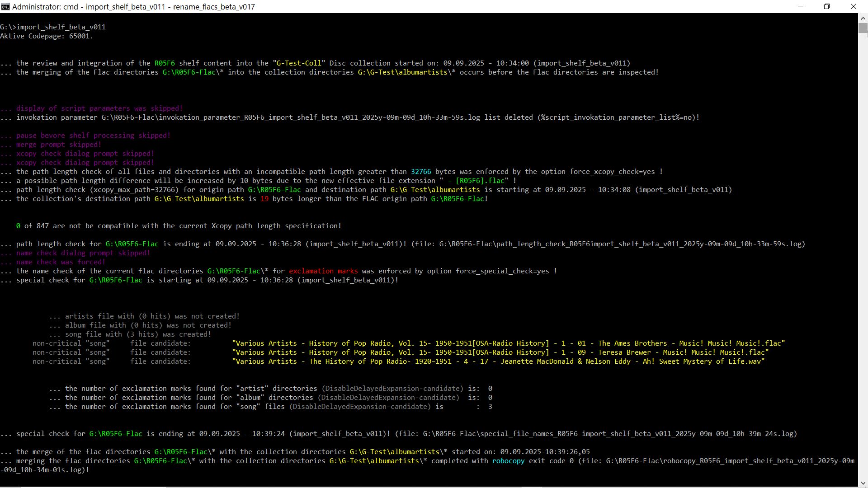This screenshot has width=868, height=488.
Task: Click the cmd icon in the title bar
Action: 5,6
